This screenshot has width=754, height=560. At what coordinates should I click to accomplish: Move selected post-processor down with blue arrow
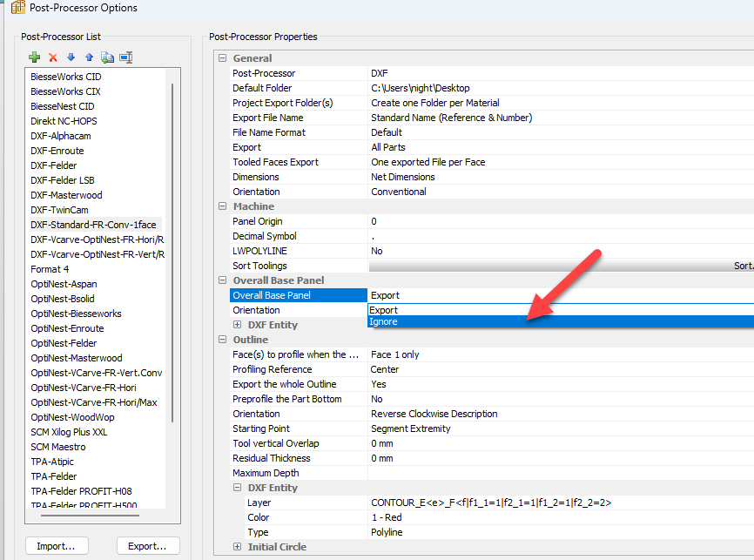click(71, 57)
